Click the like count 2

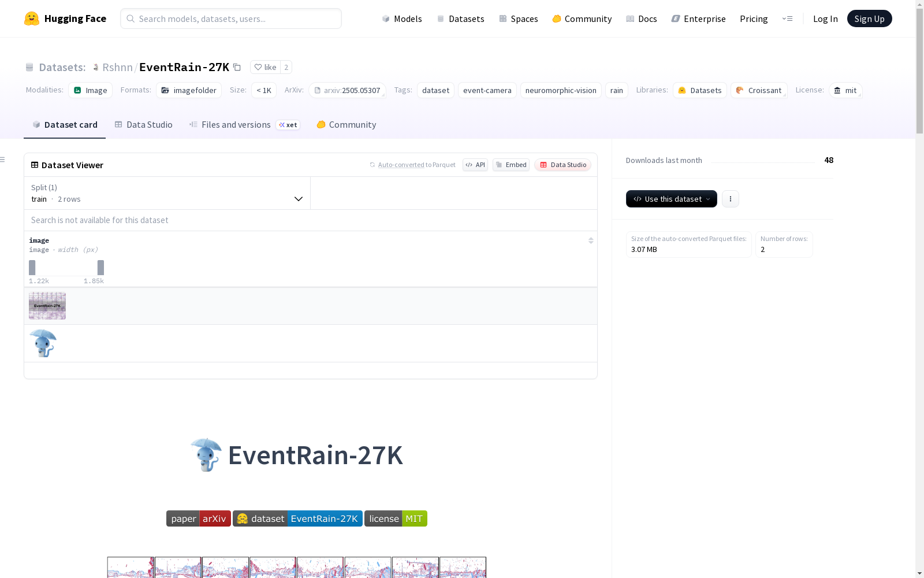tap(286, 67)
